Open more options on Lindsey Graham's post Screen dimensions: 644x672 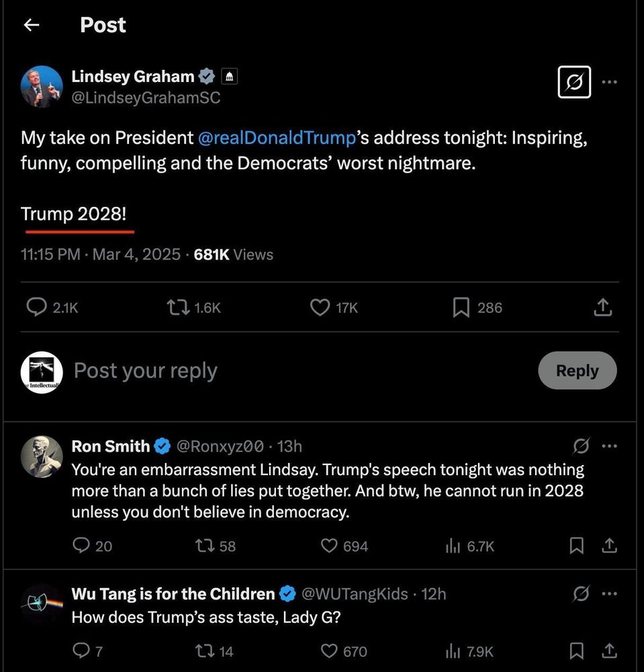(x=609, y=82)
